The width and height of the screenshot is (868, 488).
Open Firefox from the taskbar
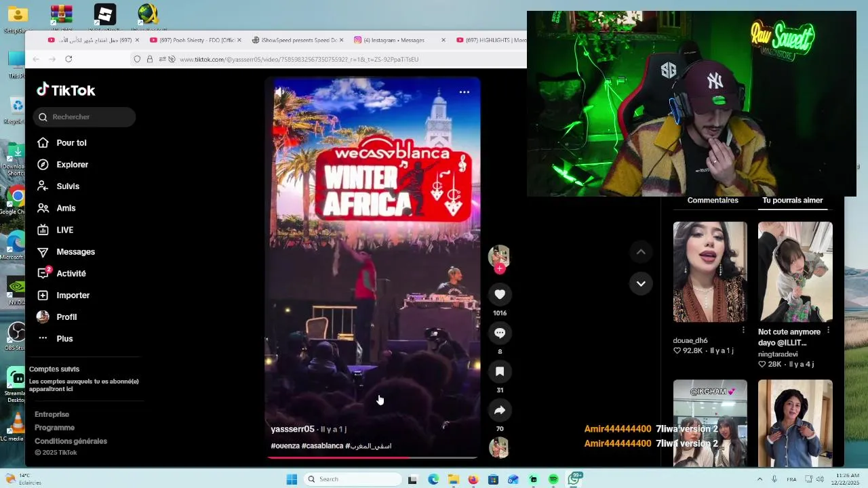473,479
